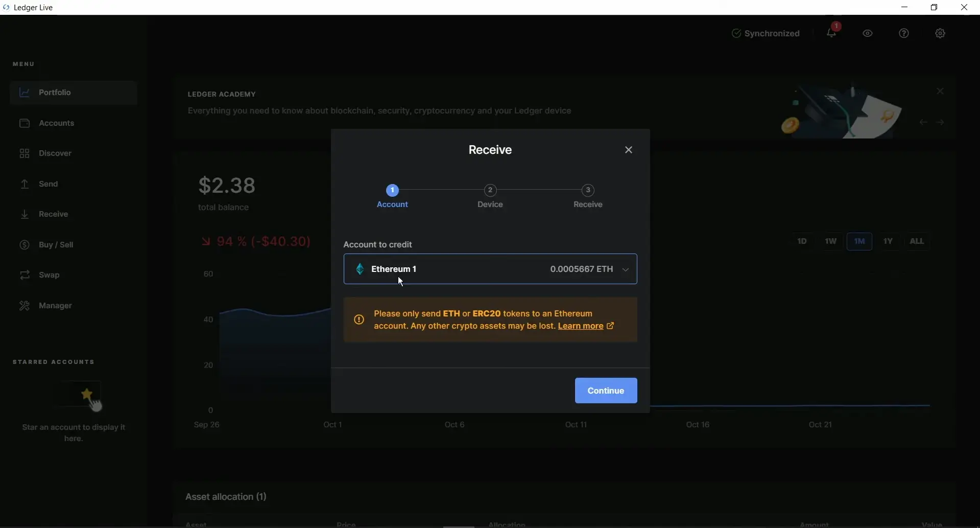Click the Send upload arrow icon
The height and width of the screenshot is (528, 980).
pos(25,184)
